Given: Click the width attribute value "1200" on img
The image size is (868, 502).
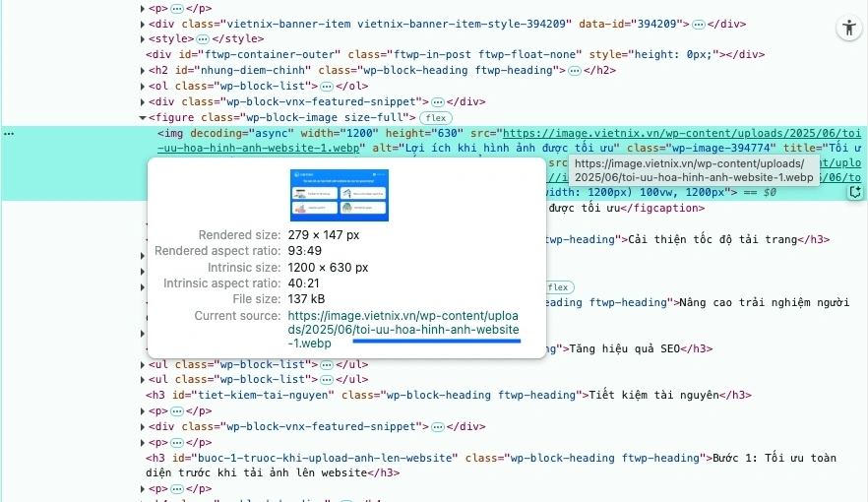Looking at the screenshot, I should pyautogui.click(x=359, y=134).
